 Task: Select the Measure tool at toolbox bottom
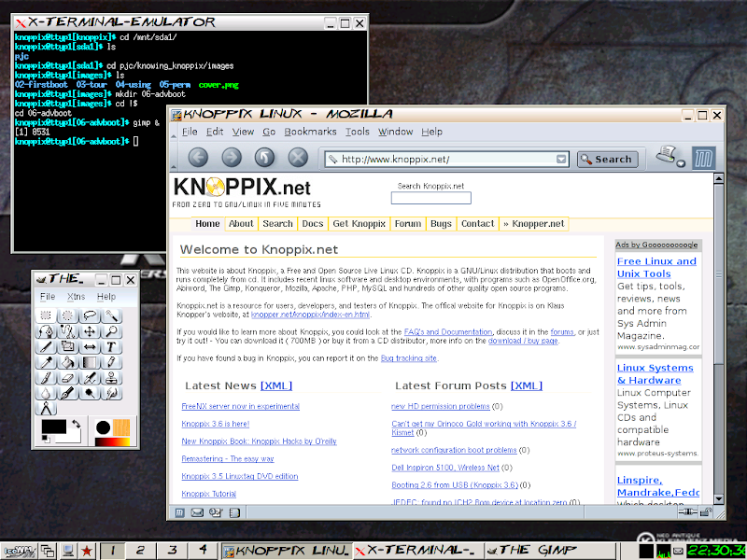(48, 408)
